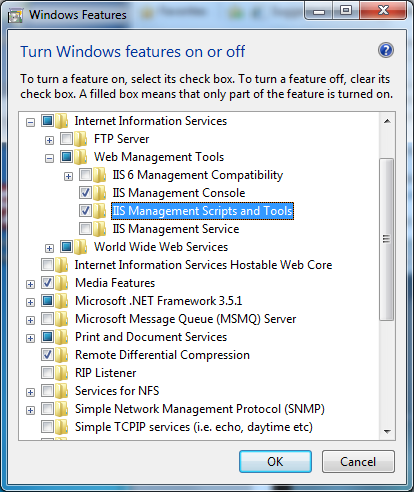Expand Microsoft Message Queue (MSMQ) Server
The image size is (414, 492).
[x=30, y=320]
